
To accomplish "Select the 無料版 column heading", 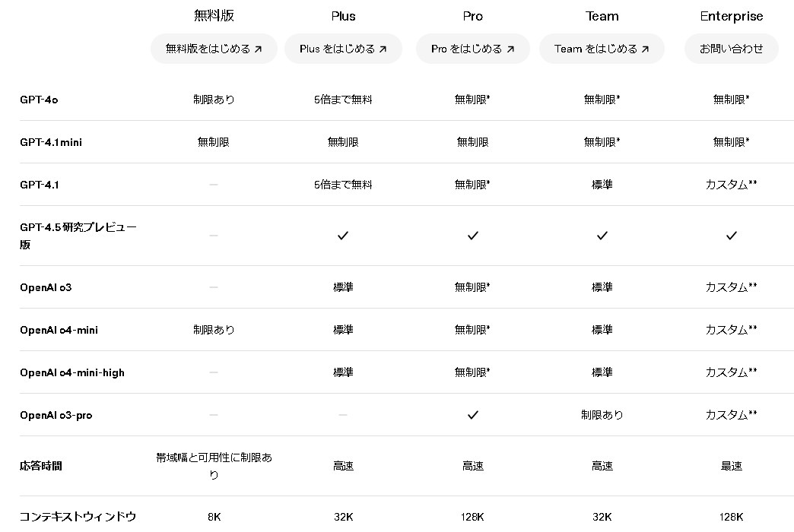I will [x=214, y=16].
